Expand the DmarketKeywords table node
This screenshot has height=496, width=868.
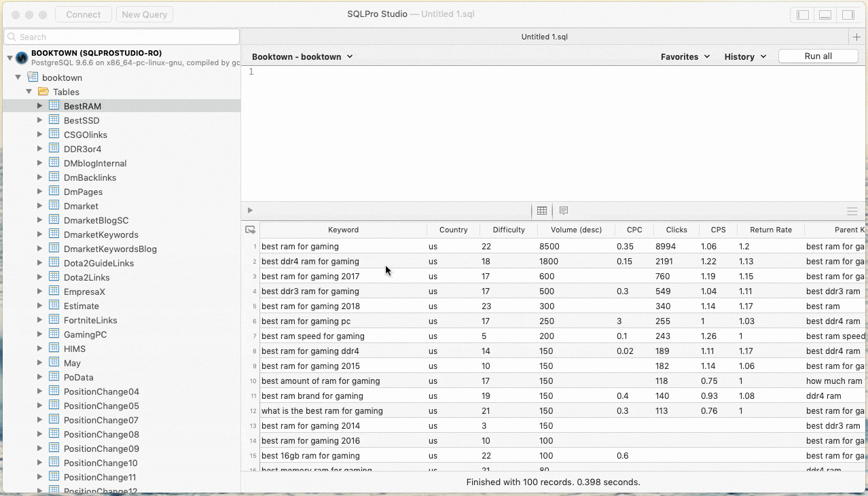pyautogui.click(x=39, y=234)
